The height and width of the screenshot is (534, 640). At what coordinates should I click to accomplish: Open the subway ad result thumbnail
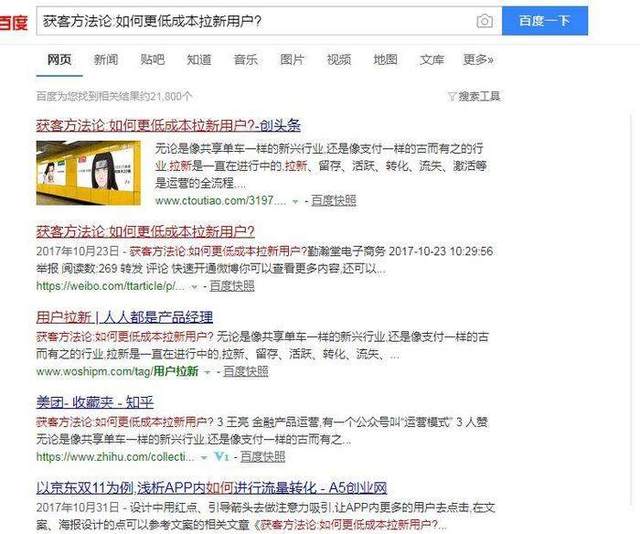tap(88, 173)
